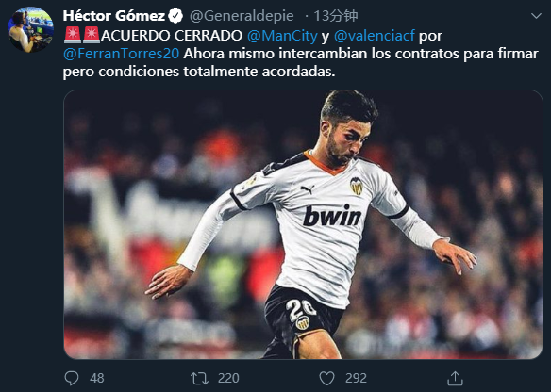The width and height of the screenshot is (551, 392).
Task: Expand the tweet options chevron menu
Action: point(536,16)
